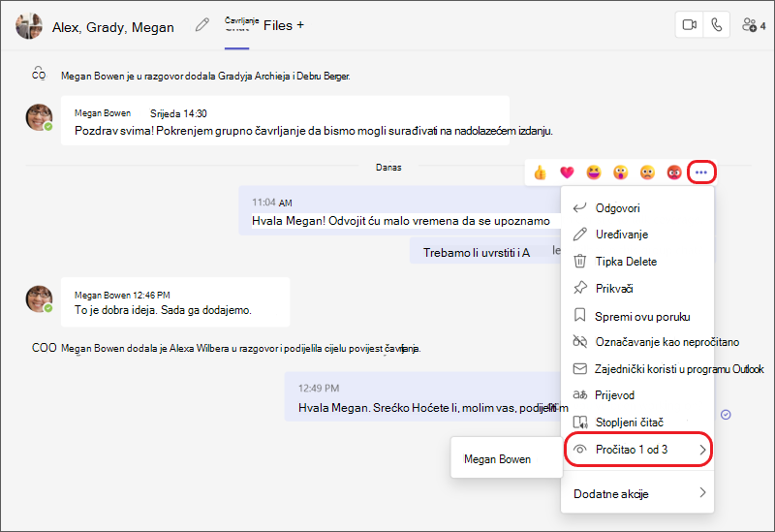Screen dimensions: 775x532
Task: Add a new tab with the plus button
Action: pos(300,25)
